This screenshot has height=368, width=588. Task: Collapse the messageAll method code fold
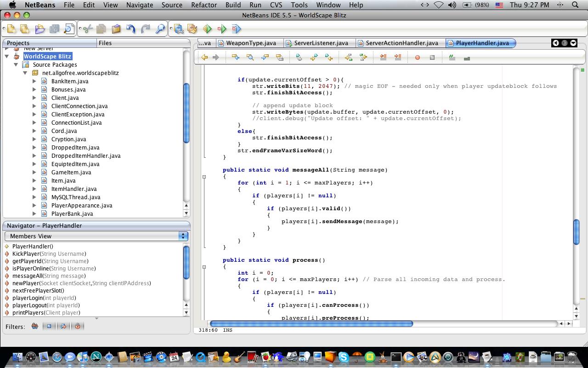[x=204, y=177]
